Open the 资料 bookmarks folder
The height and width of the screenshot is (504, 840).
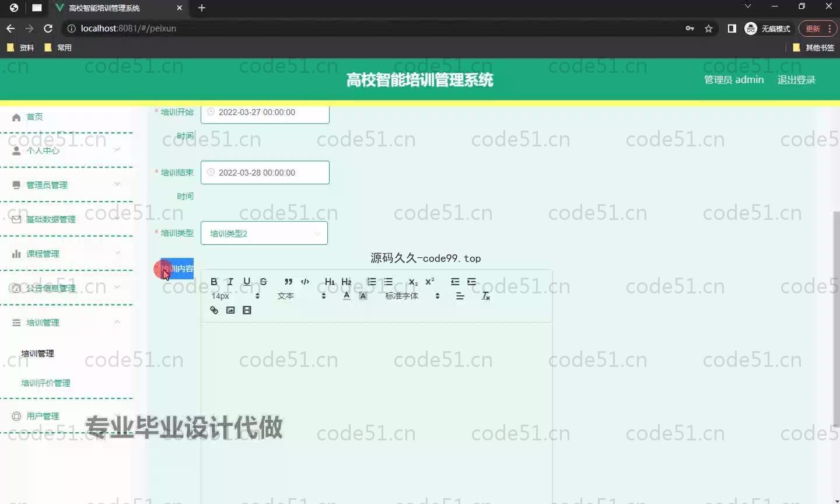[21, 48]
